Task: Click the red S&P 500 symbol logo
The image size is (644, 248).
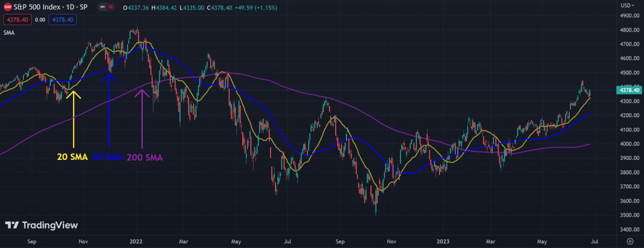Action: coord(7,7)
